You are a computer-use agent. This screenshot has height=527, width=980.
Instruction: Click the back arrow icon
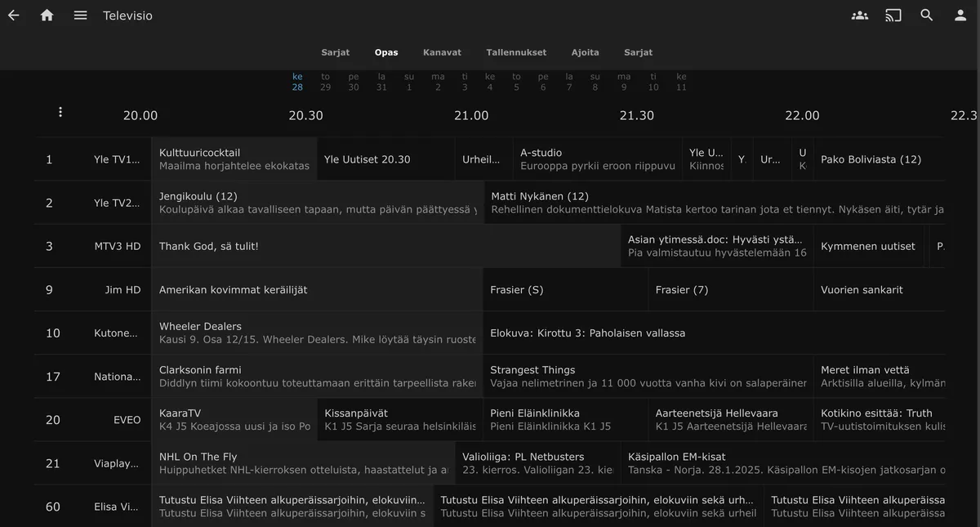click(x=14, y=16)
